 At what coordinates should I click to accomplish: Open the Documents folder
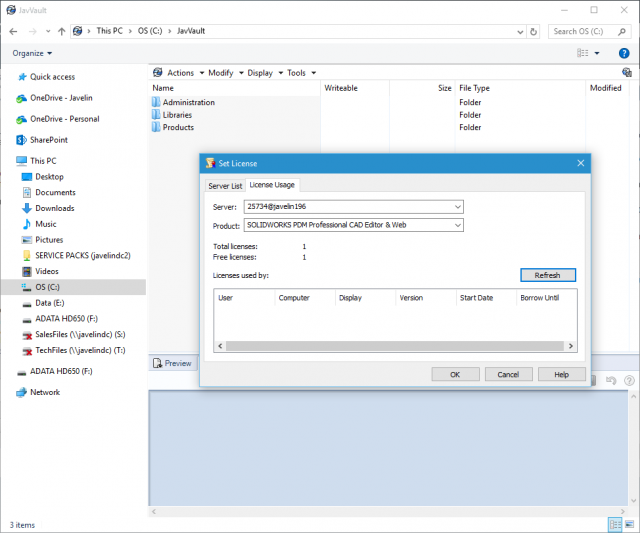tap(55, 193)
